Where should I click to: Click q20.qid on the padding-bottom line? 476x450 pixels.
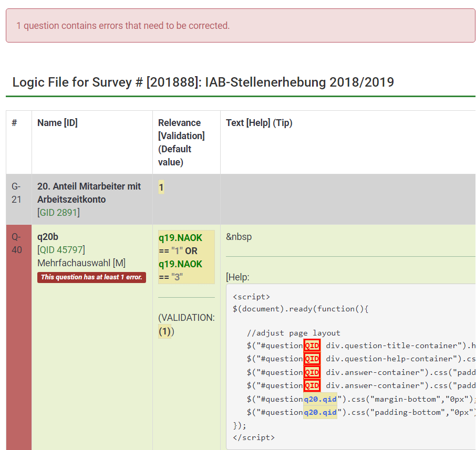320,412
